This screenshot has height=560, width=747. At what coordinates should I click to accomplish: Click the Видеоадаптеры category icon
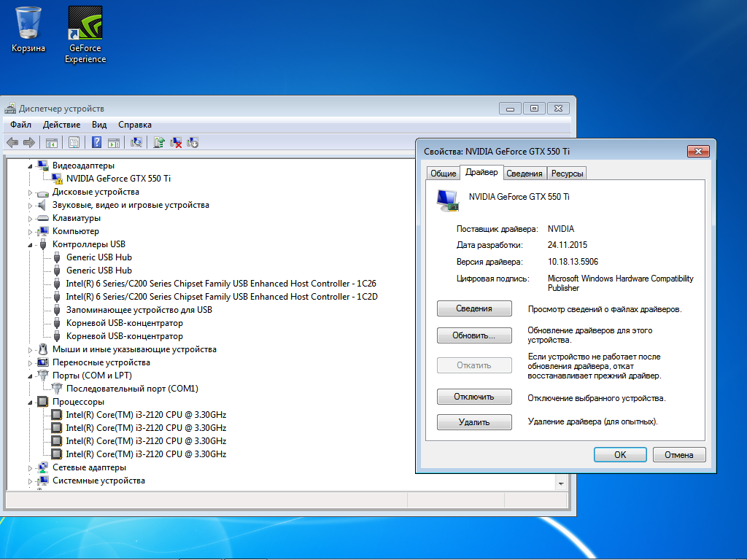pos(43,166)
